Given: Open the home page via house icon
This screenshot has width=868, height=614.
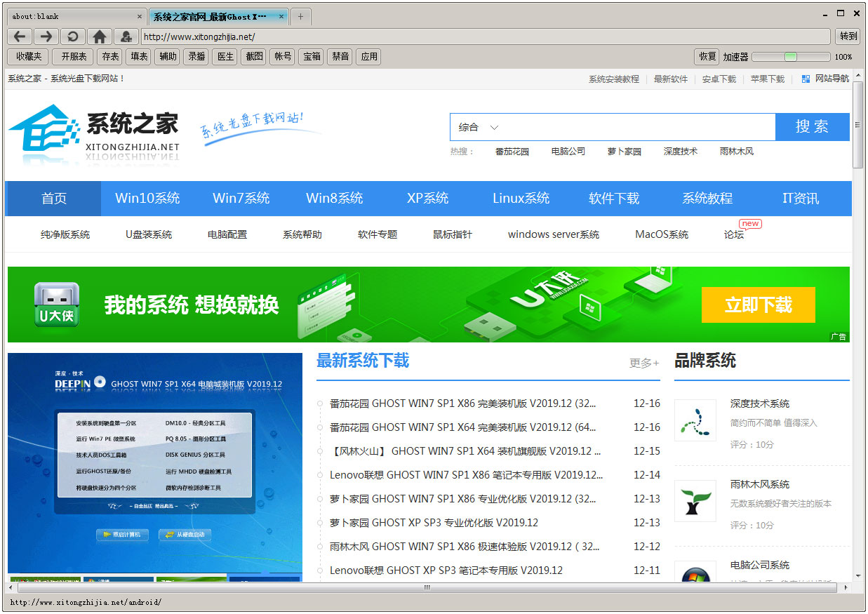Looking at the screenshot, I should [100, 36].
